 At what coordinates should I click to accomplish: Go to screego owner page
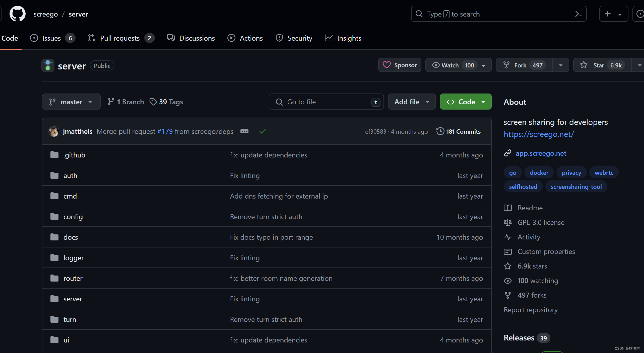(x=46, y=14)
